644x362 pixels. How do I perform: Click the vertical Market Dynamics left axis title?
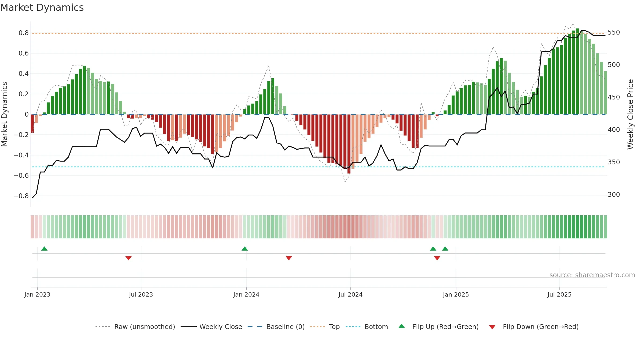pos(4,114)
